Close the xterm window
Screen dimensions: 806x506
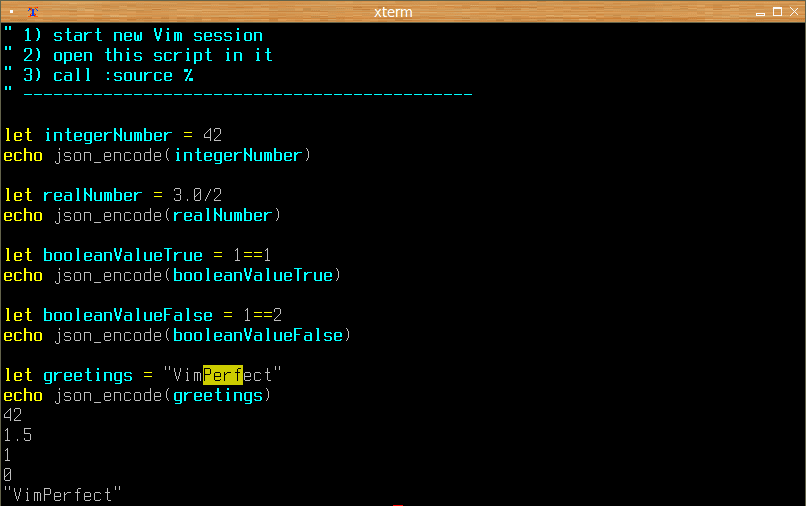click(x=794, y=12)
